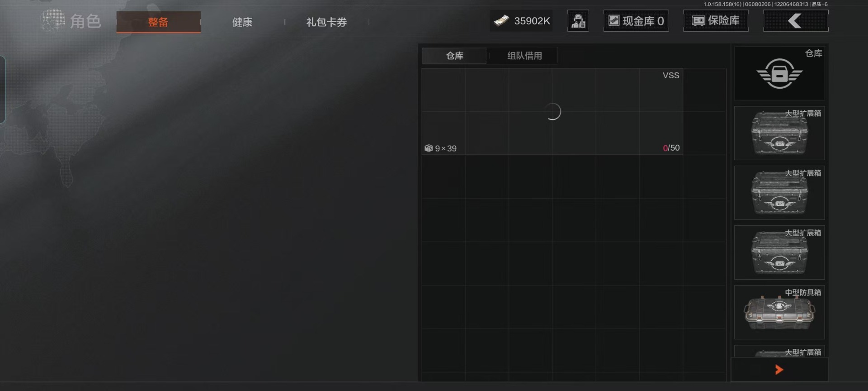The height and width of the screenshot is (391, 868).
Task: Click the back arrow button
Action: click(x=796, y=21)
